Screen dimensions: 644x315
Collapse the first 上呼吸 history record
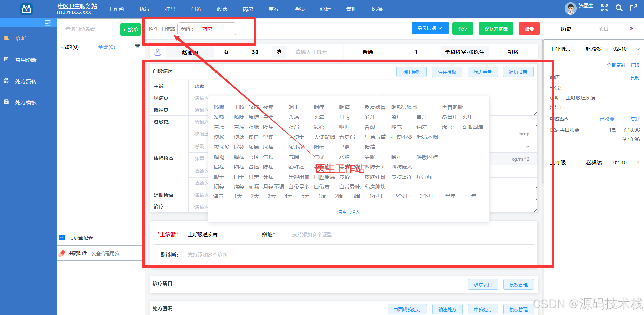pyautogui.click(x=638, y=49)
